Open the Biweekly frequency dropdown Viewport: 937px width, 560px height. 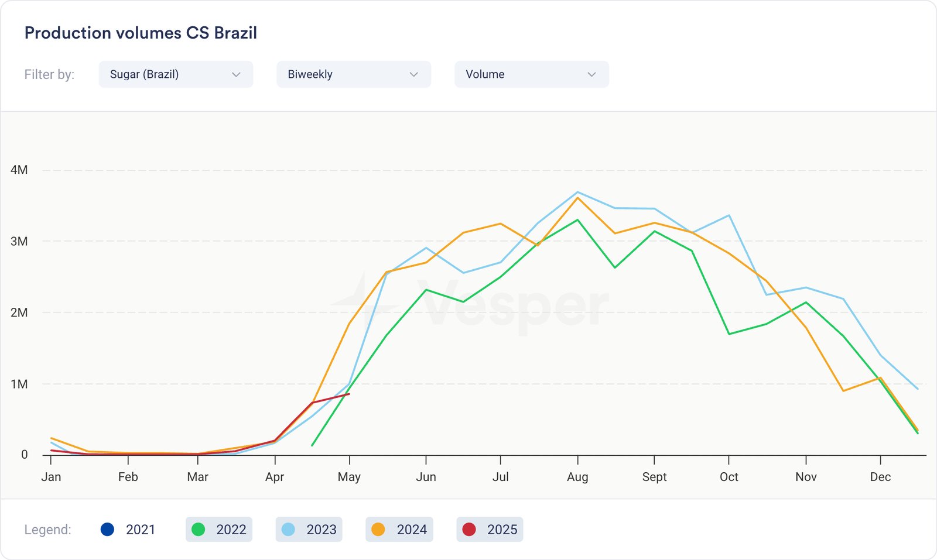[x=353, y=74]
